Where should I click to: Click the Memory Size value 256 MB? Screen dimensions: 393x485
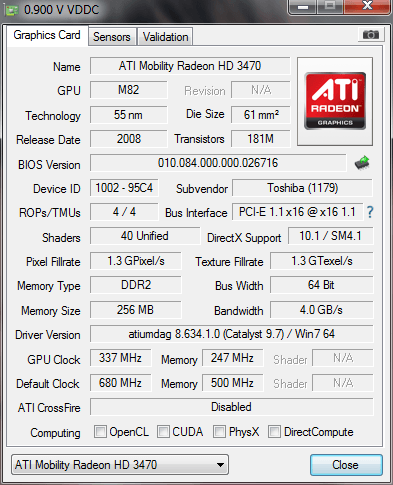click(x=136, y=310)
